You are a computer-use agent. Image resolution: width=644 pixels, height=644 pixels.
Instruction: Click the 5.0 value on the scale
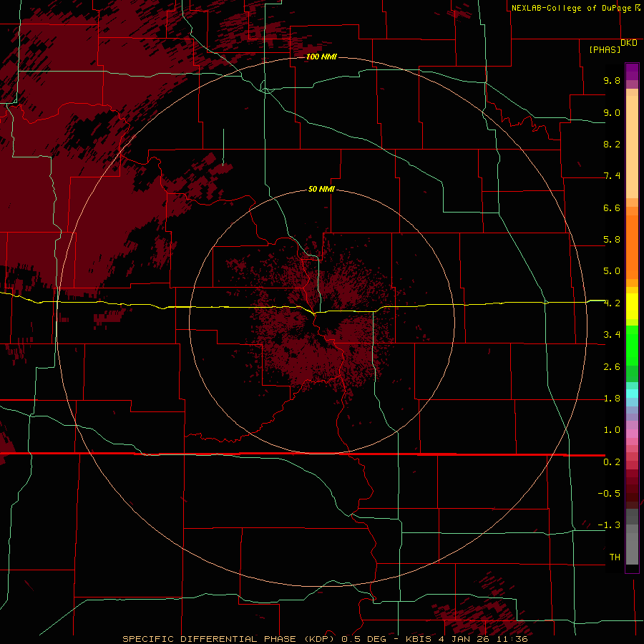tap(612, 271)
